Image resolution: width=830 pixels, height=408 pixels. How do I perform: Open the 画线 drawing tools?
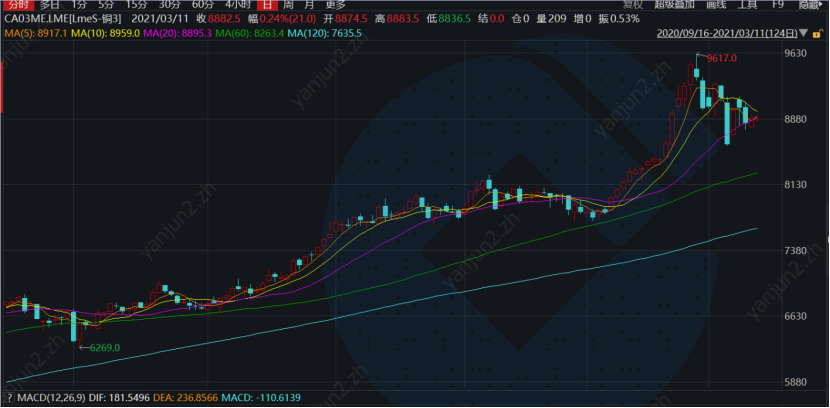click(x=716, y=5)
